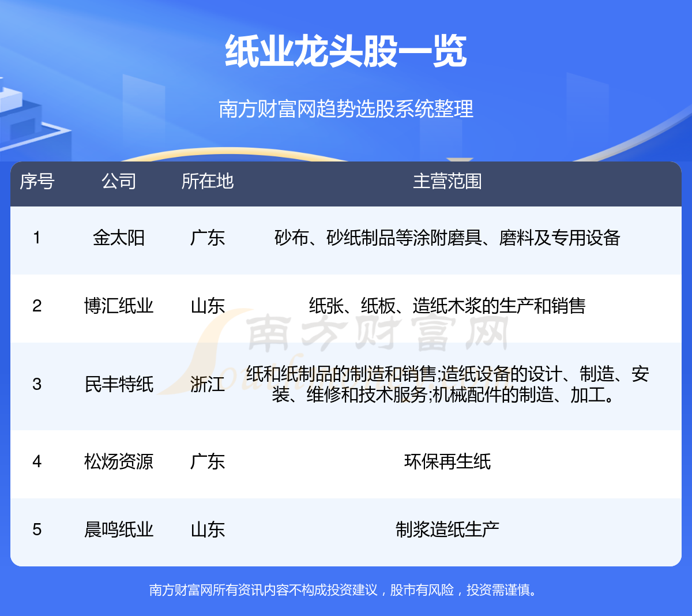Click 浙江 location cell
Image resolution: width=692 pixels, height=616 pixels.
(208, 384)
